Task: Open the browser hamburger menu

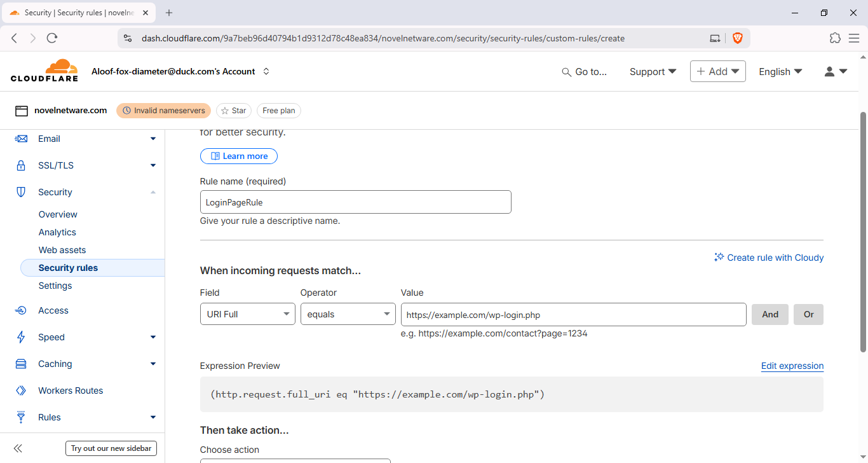Action: 854,38
